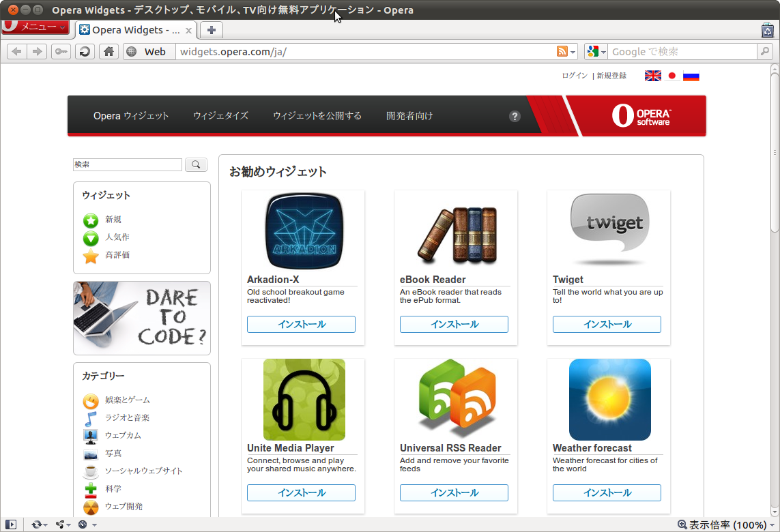Install the Unite Media Player widget

pos(301,492)
